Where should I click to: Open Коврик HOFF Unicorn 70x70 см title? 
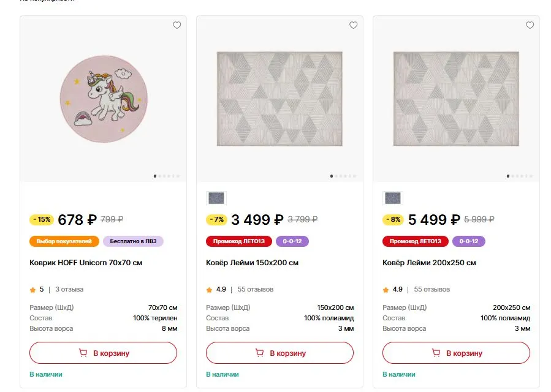[86, 263]
